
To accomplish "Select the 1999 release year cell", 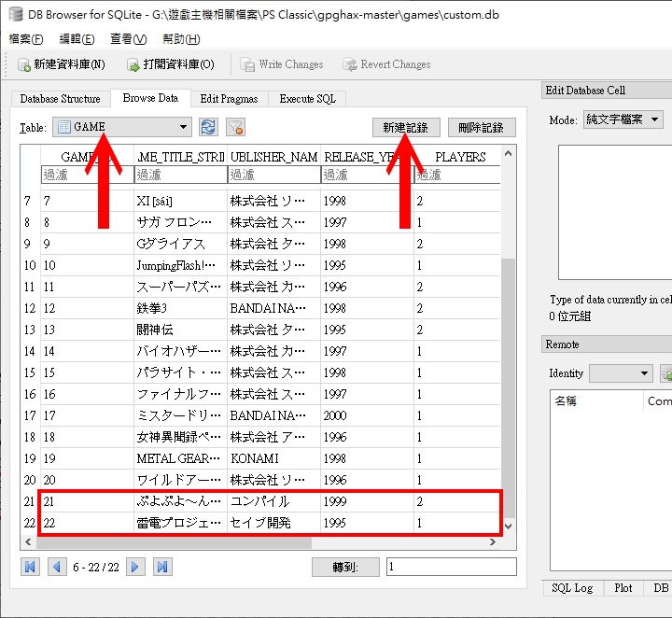I will click(x=368, y=501).
